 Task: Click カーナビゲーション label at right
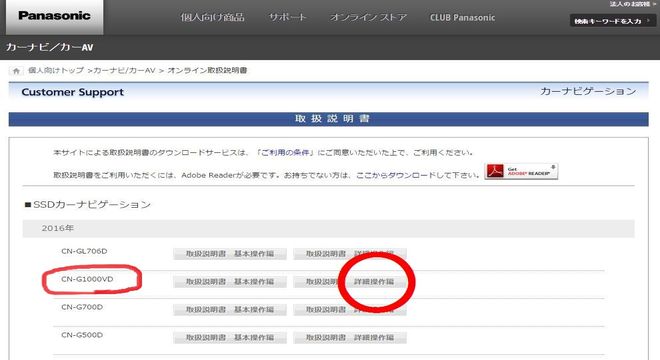(x=588, y=91)
